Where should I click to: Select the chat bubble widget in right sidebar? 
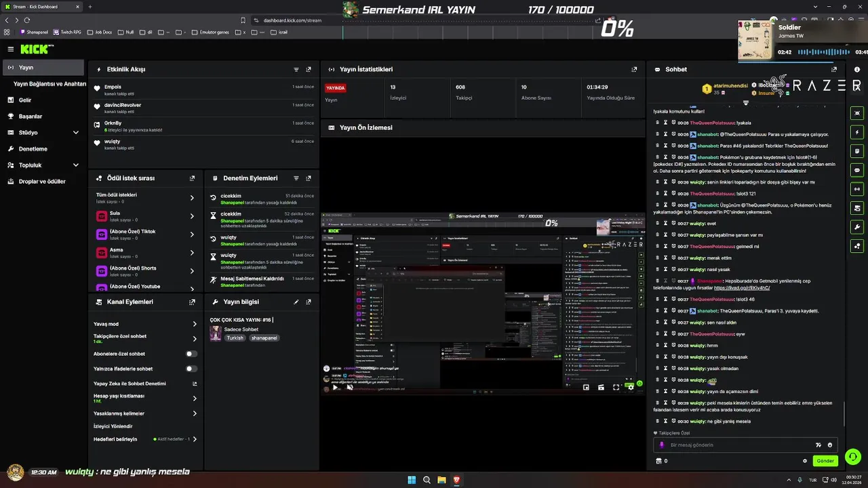[857, 170]
